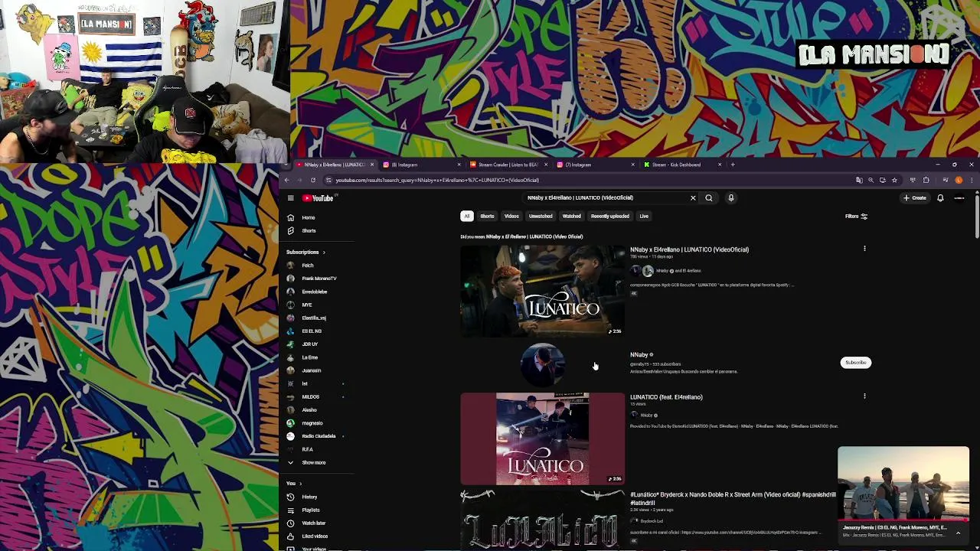Viewport: 980px width, 551px height.
Task: Click the magnifier search button
Action: coord(709,198)
